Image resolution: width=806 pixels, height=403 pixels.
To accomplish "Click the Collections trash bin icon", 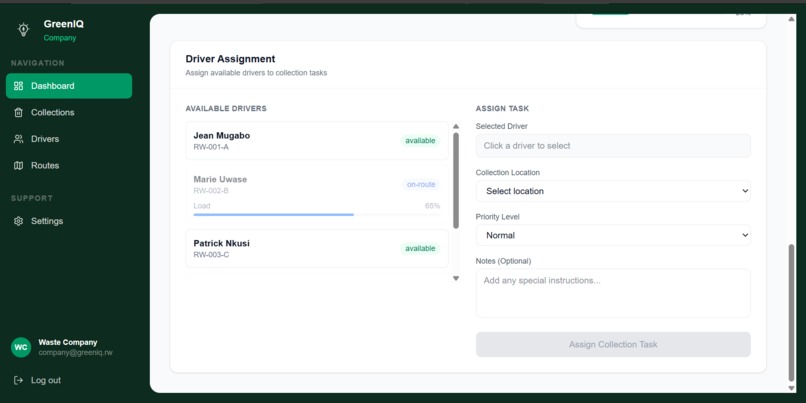I will [19, 113].
